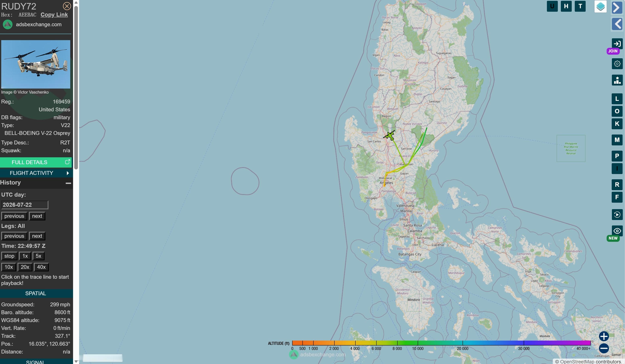Screen dimensions: 625x364
Task: Open the settings gear
Action: [617, 64]
